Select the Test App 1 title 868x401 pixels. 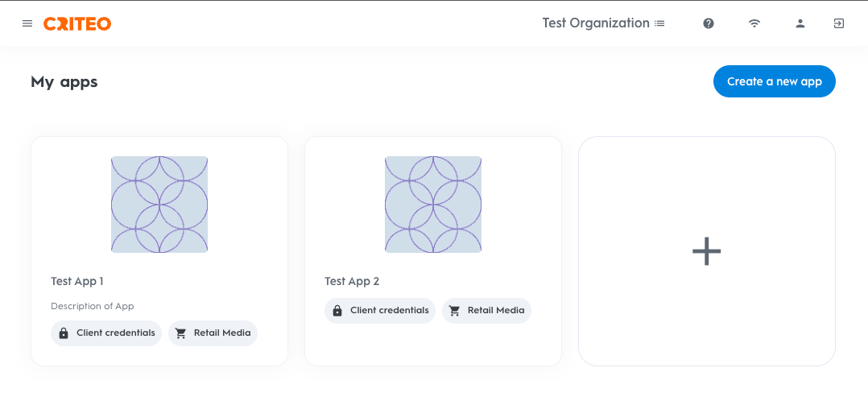pyautogui.click(x=77, y=281)
